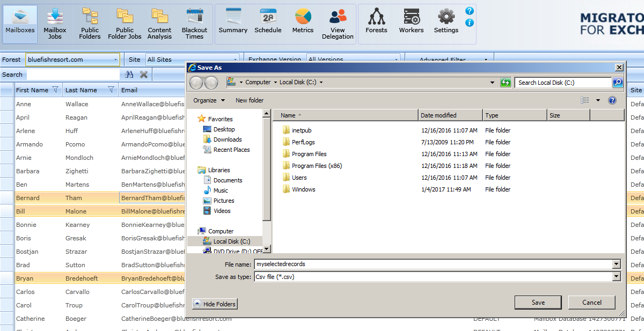Click the Search Local Disk (C:) field
The image size is (644, 331).
tap(562, 83)
